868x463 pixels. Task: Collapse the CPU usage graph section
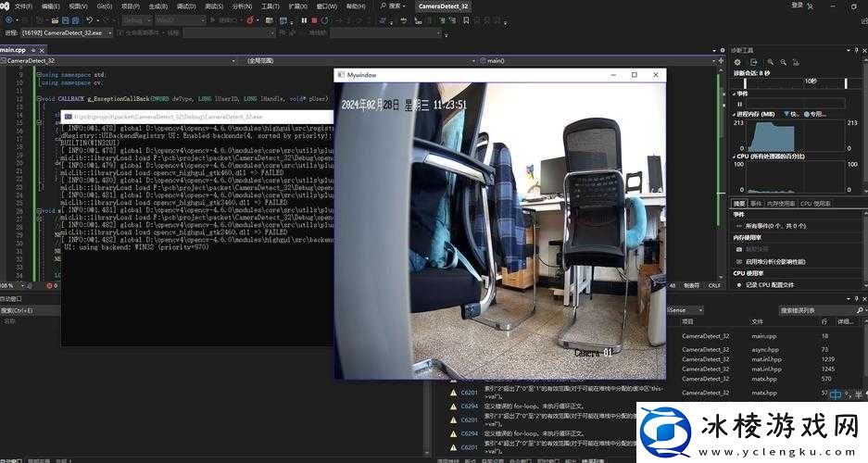735,156
